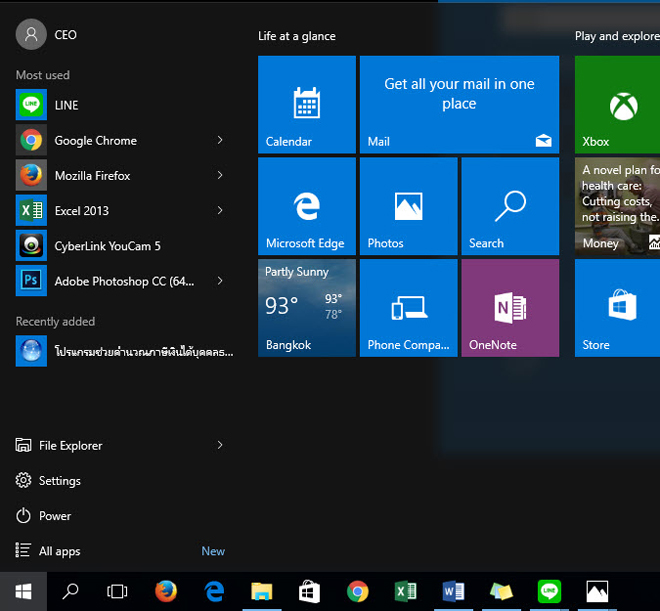Open Settings from the Start menu
Viewport: 660px width, 611px height.
pos(59,481)
